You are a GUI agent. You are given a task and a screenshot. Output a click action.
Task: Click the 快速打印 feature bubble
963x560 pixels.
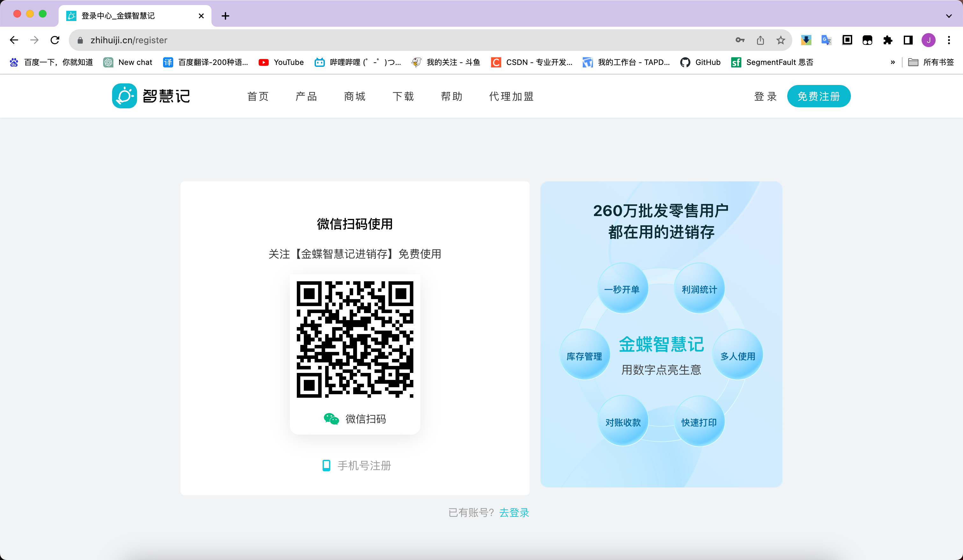point(699,421)
